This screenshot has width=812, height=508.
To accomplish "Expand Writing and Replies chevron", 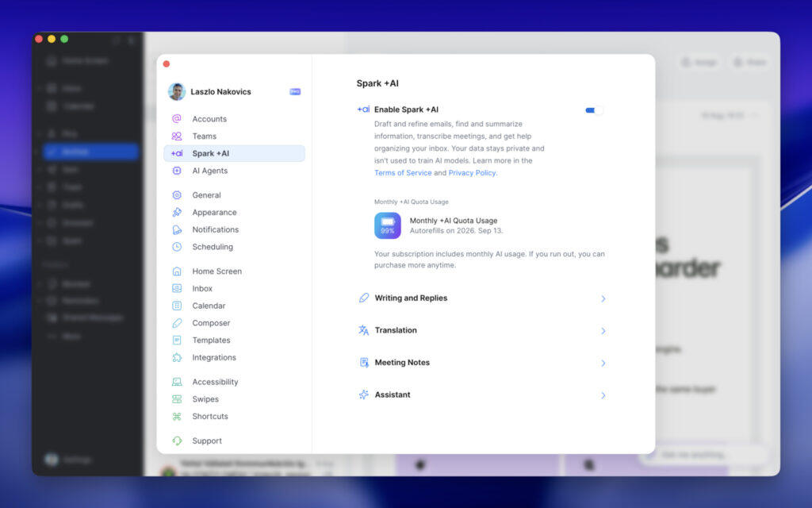I will [x=603, y=298].
